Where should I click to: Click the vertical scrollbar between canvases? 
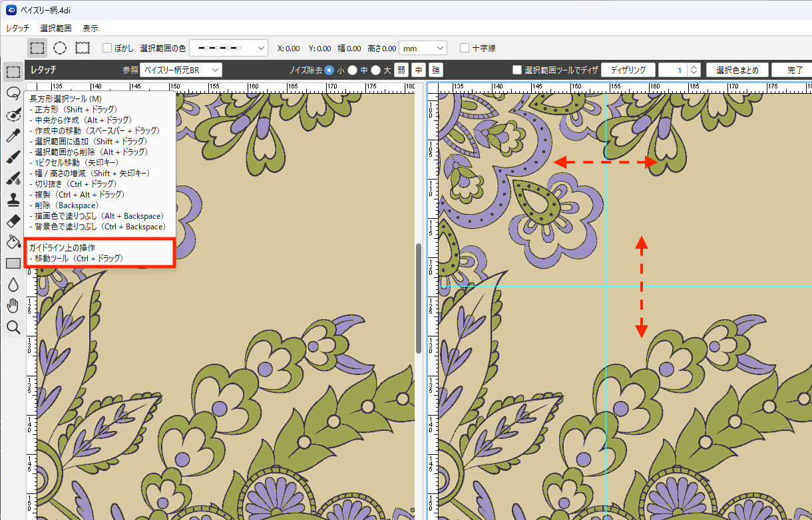point(419,298)
